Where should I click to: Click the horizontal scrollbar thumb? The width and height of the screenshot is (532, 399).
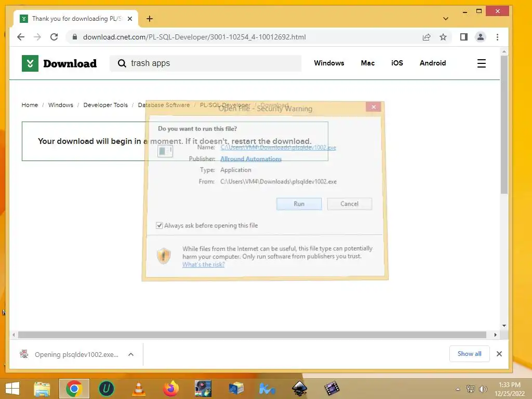[252, 335]
